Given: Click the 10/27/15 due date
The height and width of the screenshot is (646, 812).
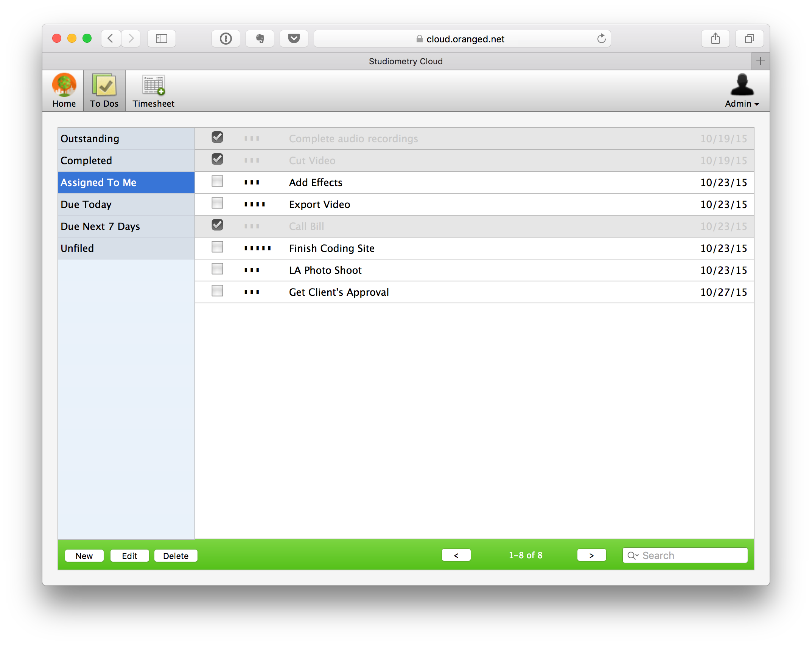Looking at the screenshot, I should [723, 292].
